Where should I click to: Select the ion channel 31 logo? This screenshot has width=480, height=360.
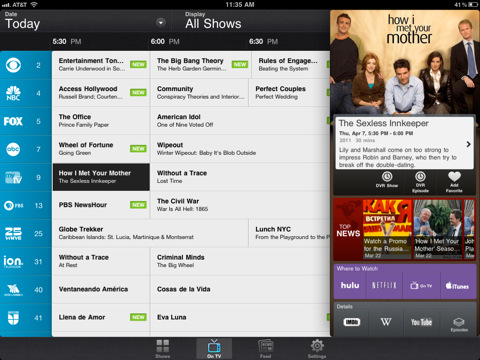(13, 262)
